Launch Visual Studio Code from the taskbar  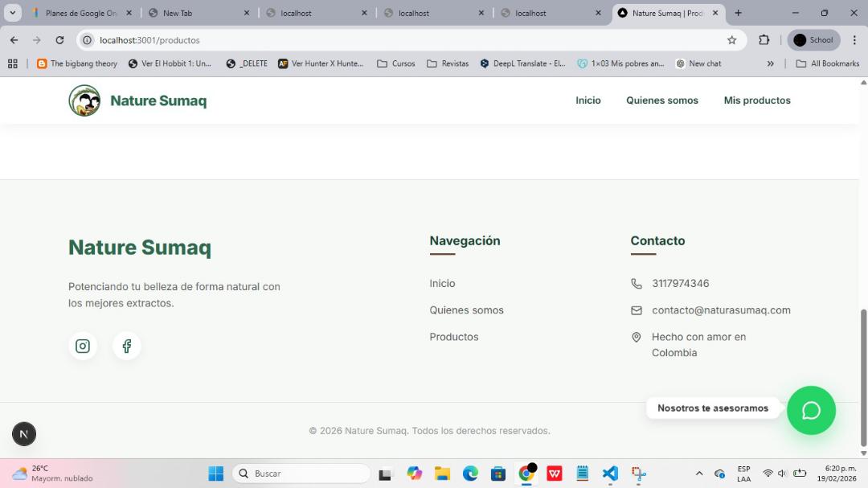[610, 474]
